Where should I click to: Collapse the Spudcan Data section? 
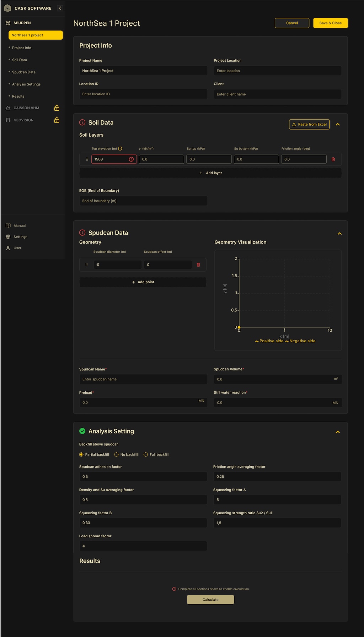click(339, 234)
